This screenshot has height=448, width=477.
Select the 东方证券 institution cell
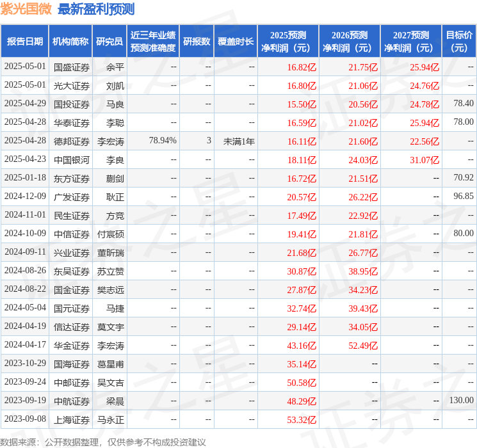[x=72, y=179]
